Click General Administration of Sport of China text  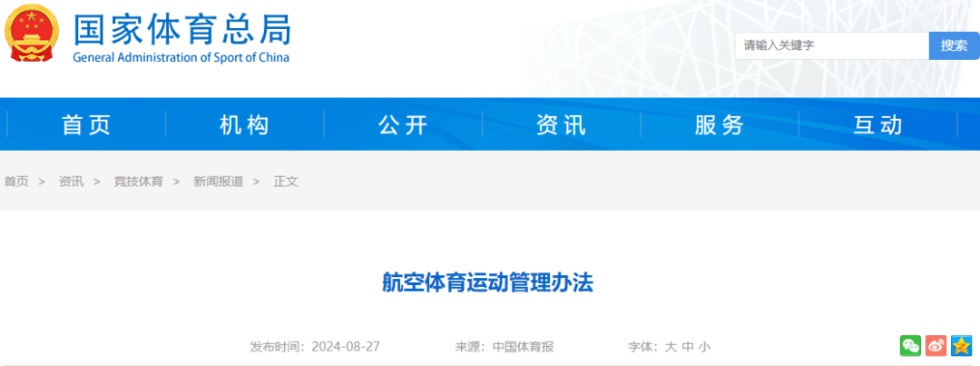click(x=181, y=57)
